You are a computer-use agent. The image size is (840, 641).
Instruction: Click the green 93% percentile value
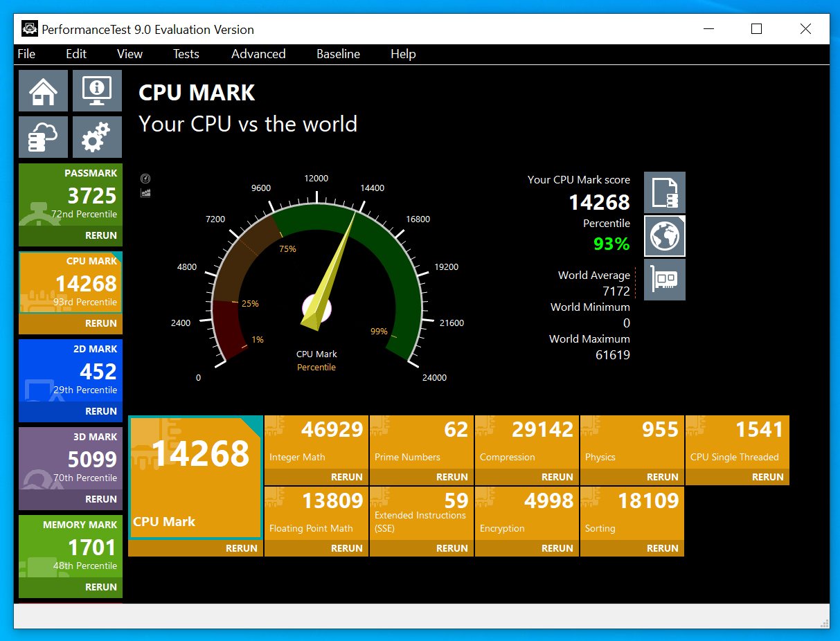[x=611, y=244]
